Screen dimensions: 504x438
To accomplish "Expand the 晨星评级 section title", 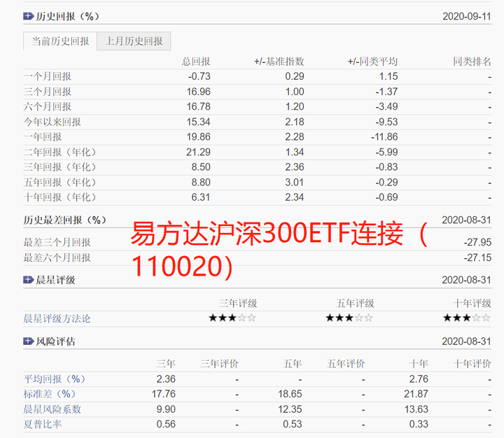I will point(55,280).
